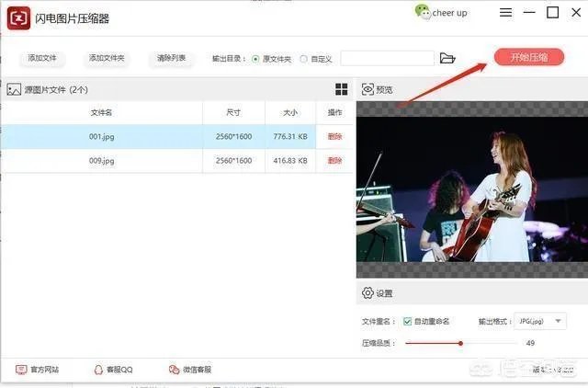Browse output folder with the folder icon
The height and width of the screenshot is (388, 588).
[447, 58]
